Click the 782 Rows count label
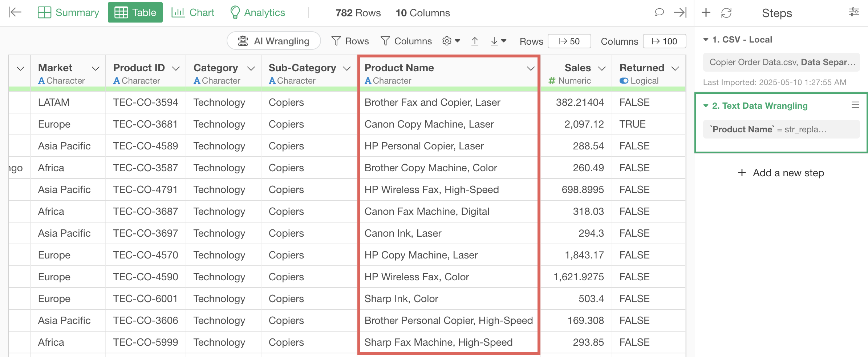 358,13
